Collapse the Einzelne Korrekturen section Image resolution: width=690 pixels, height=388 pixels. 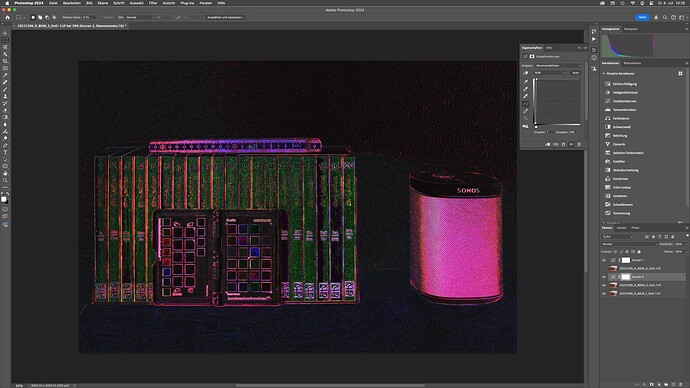tap(604, 73)
